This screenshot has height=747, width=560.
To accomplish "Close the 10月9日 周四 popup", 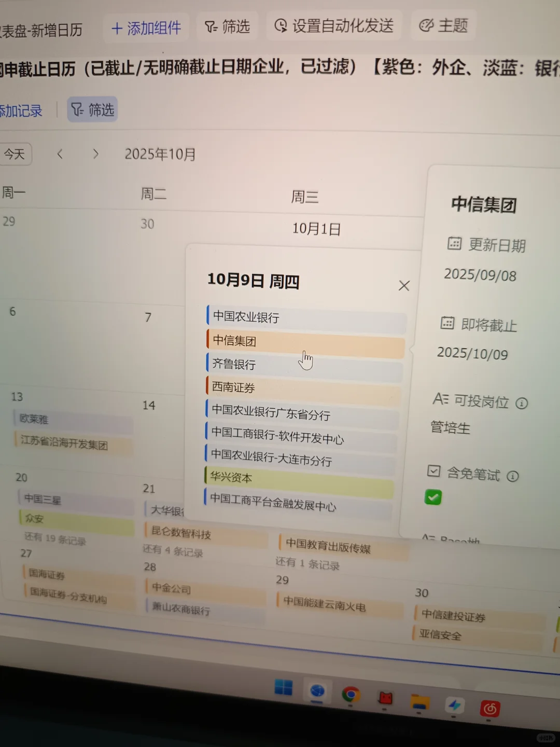I will pos(404,285).
